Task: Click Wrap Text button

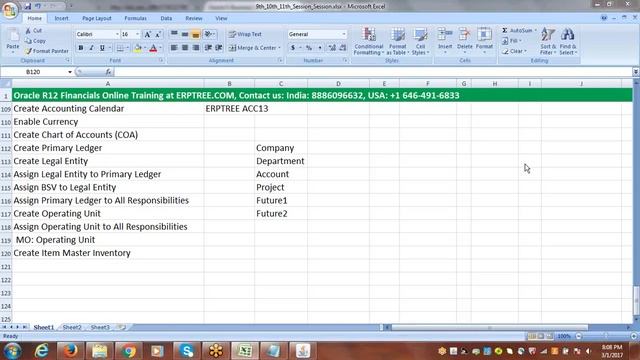Action: tap(245, 34)
